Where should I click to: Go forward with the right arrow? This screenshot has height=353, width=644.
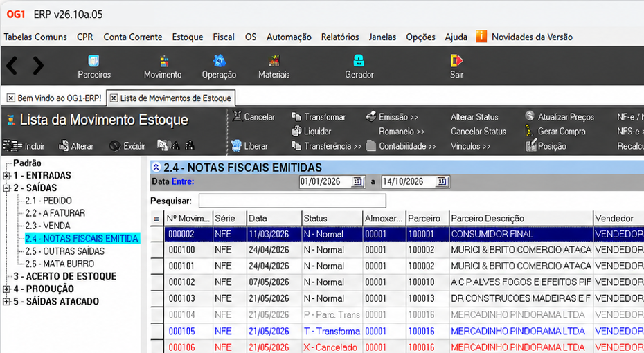click(x=38, y=65)
